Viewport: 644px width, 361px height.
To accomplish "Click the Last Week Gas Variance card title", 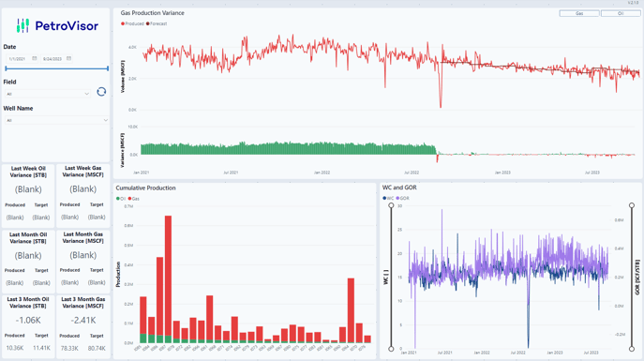I will (x=83, y=172).
